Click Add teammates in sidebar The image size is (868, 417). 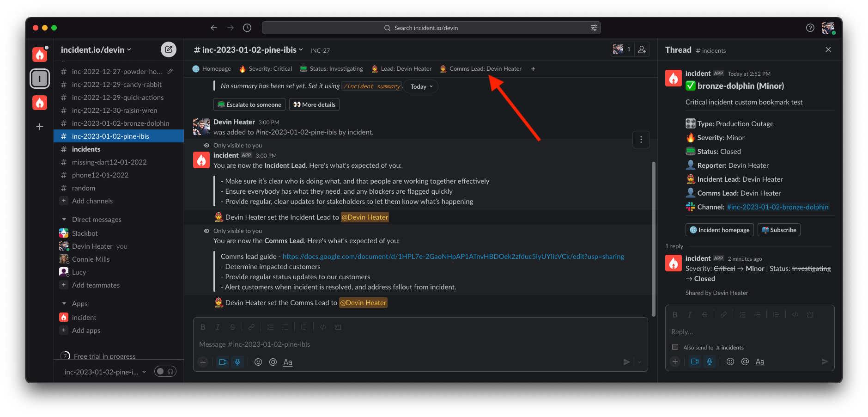(x=119, y=285)
